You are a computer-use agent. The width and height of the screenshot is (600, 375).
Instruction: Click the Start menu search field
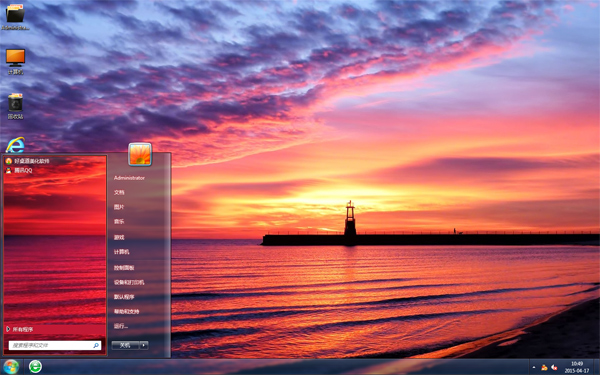[x=55, y=345]
